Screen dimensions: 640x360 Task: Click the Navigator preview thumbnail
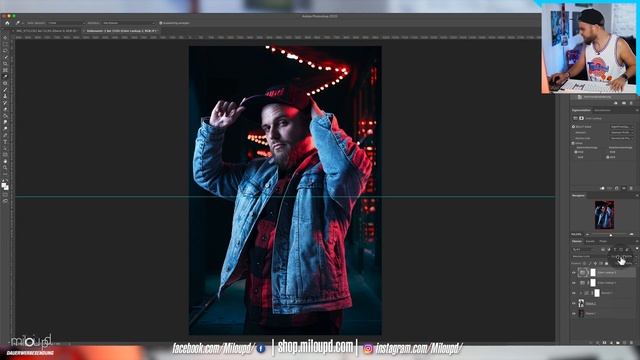click(x=604, y=214)
